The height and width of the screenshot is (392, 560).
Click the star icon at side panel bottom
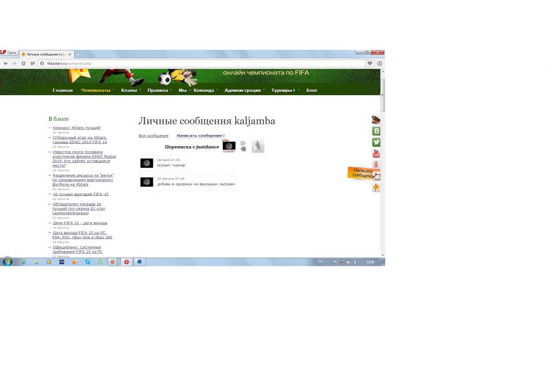tap(376, 188)
